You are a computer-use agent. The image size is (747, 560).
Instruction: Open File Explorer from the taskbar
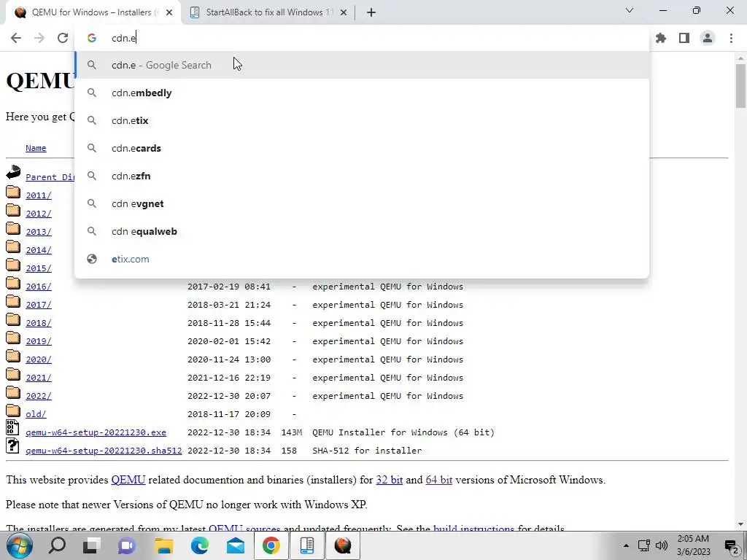pyautogui.click(x=163, y=545)
